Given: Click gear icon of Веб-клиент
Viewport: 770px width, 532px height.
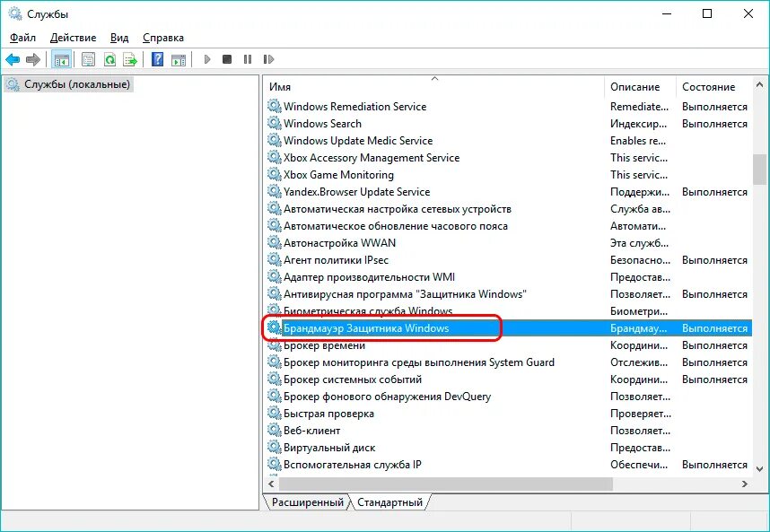Looking at the screenshot, I should (x=274, y=430).
